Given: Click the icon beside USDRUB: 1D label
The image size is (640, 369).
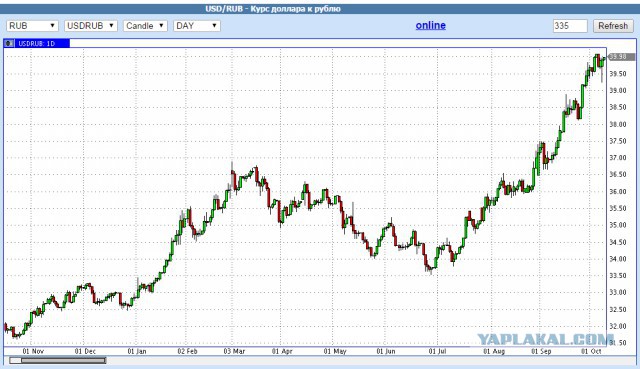Looking at the screenshot, I should coord(9,43).
